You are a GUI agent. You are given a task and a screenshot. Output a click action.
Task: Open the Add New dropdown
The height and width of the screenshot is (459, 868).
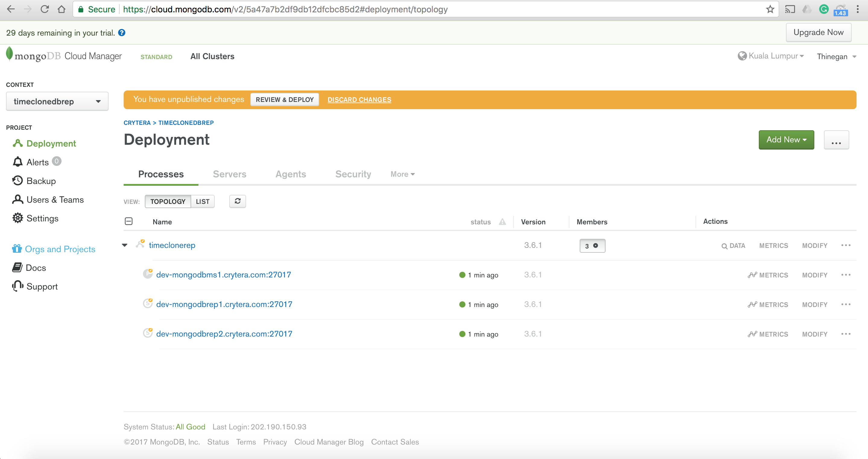786,140
